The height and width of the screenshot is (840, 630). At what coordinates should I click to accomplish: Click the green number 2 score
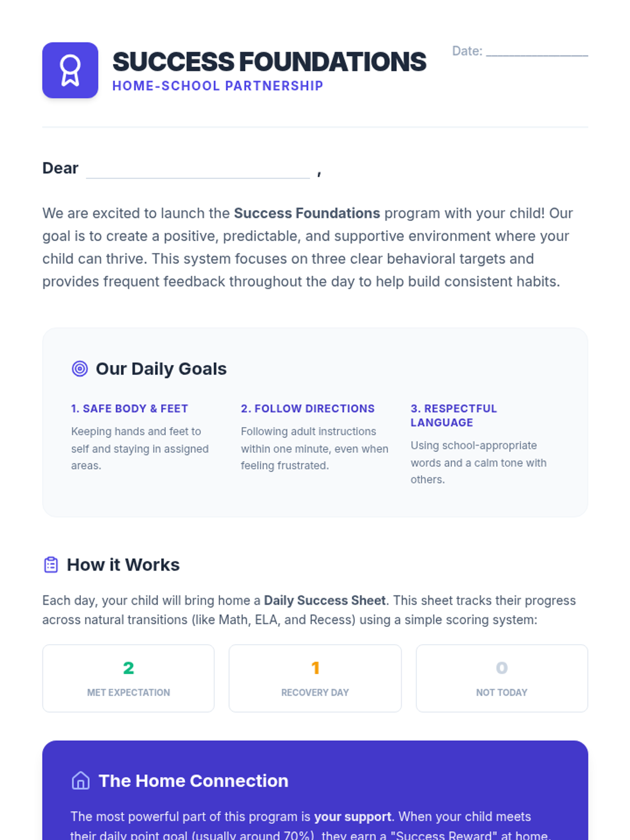coord(129,668)
